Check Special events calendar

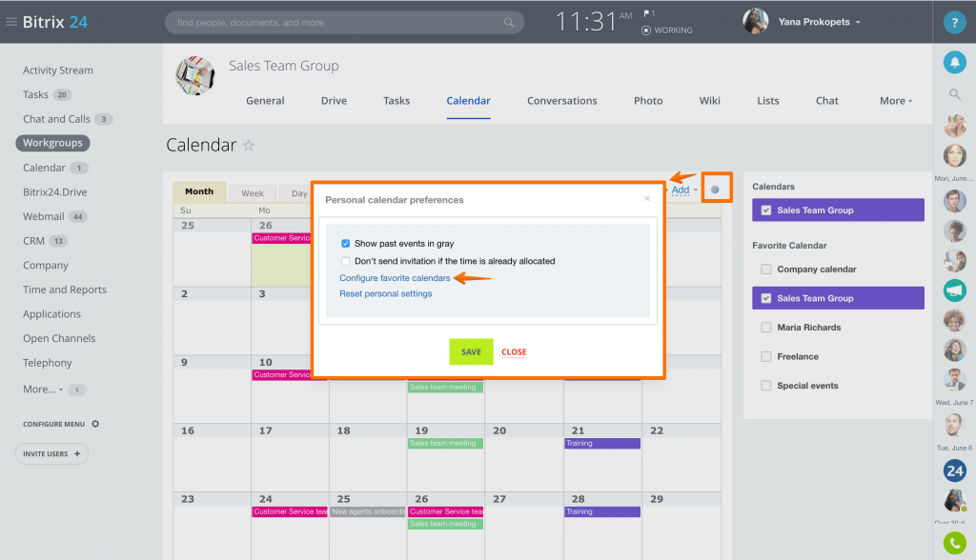coord(766,386)
